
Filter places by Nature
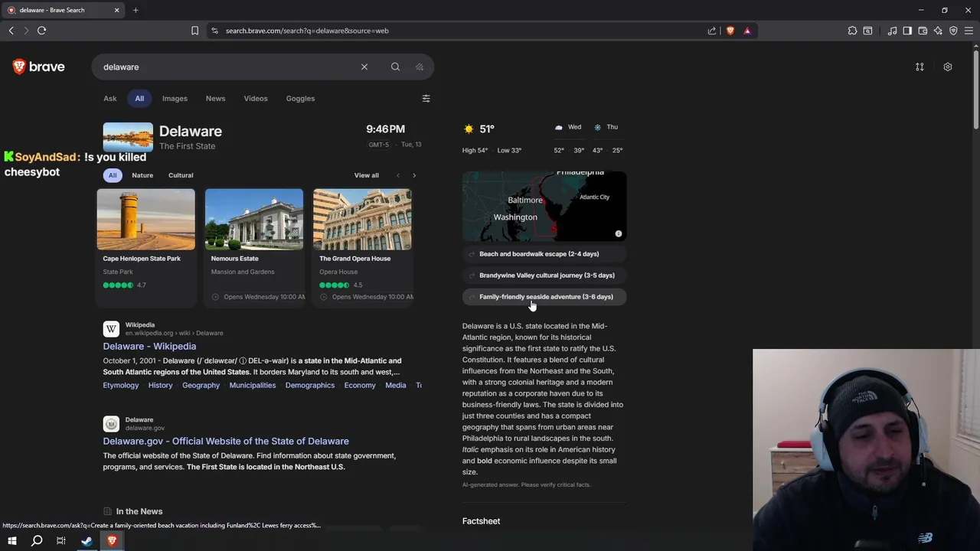coord(142,175)
